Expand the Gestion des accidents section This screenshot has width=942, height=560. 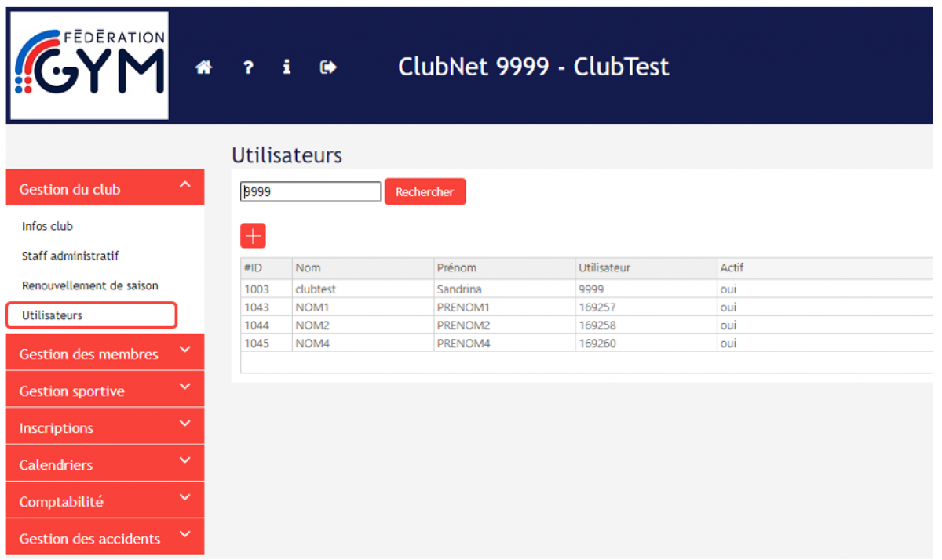(105, 538)
